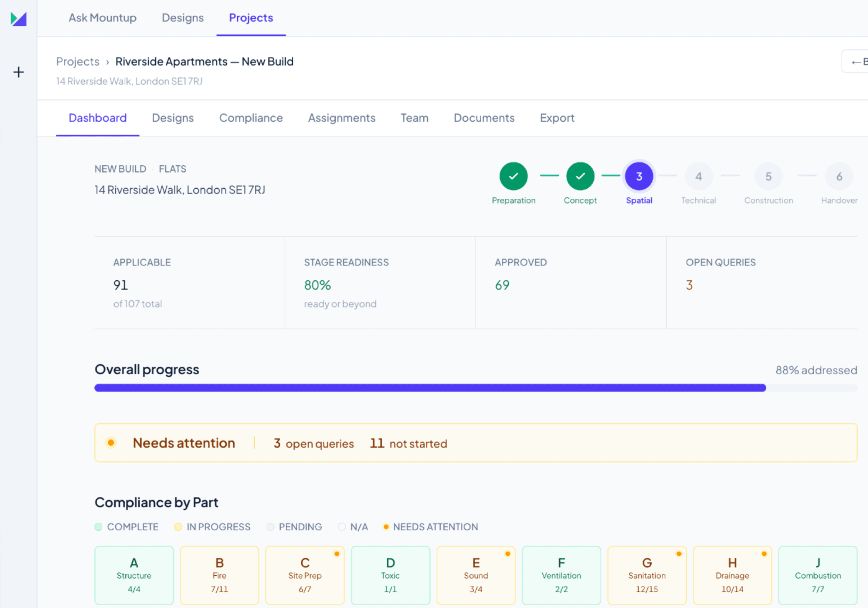
Task: Click the In Progress legend swatch
Action: point(178,527)
